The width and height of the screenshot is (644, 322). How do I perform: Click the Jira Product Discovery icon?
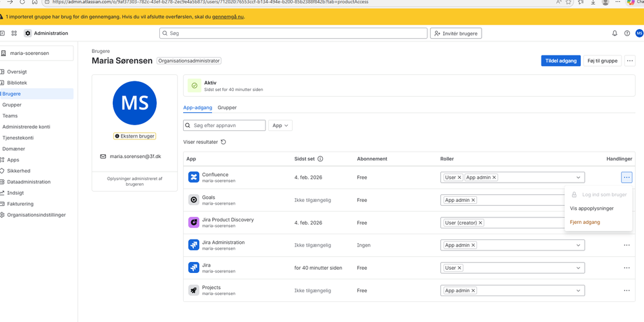coord(193,223)
